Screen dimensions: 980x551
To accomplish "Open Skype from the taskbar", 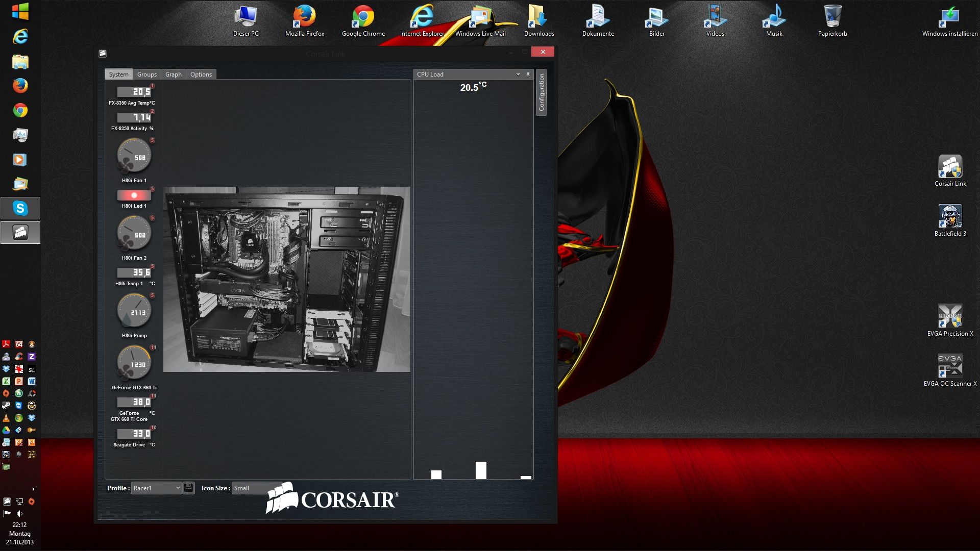I will click(20, 208).
